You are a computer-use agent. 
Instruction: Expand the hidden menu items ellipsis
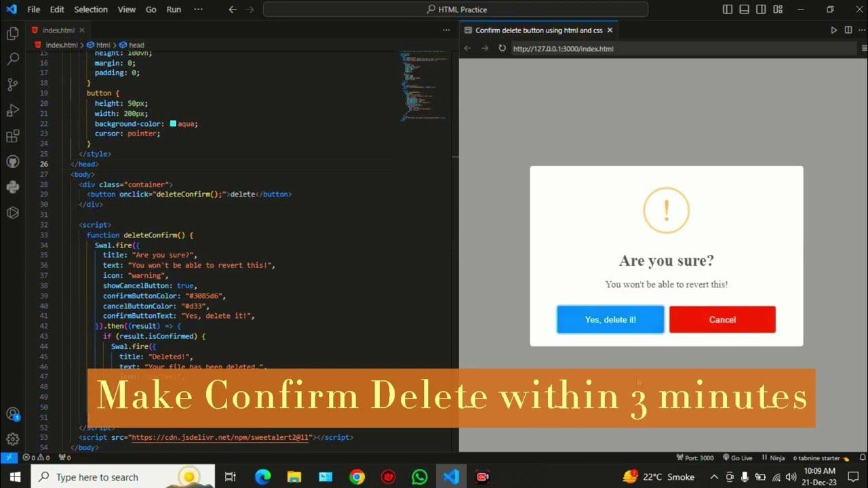[198, 9]
